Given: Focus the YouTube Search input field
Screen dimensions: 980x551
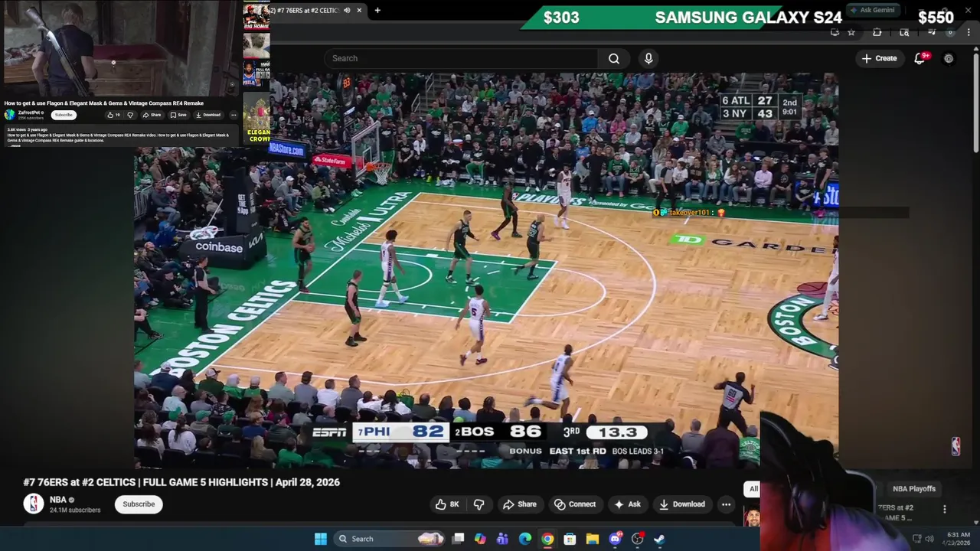Looking at the screenshot, I should pos(461,58).
